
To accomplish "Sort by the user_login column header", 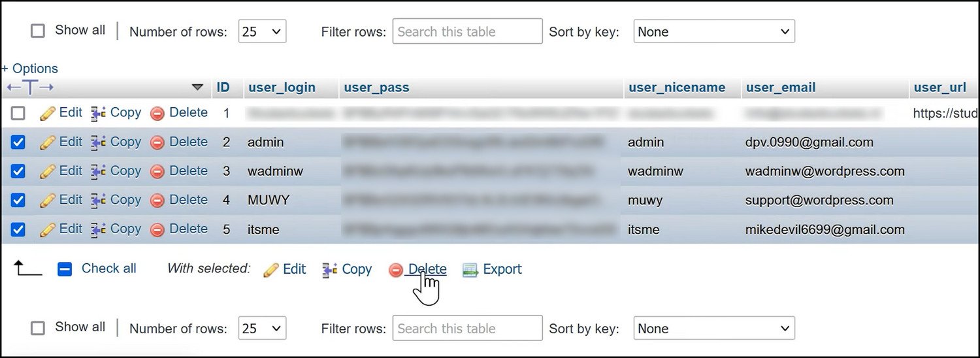I will tap(282, 88).
